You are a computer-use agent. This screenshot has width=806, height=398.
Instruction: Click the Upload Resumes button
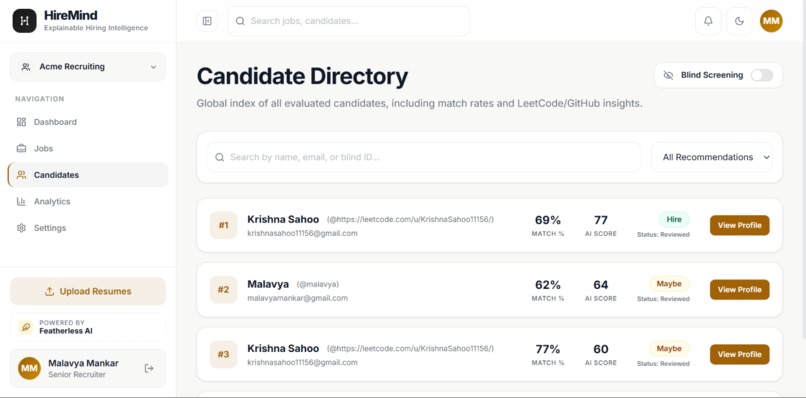88,292
